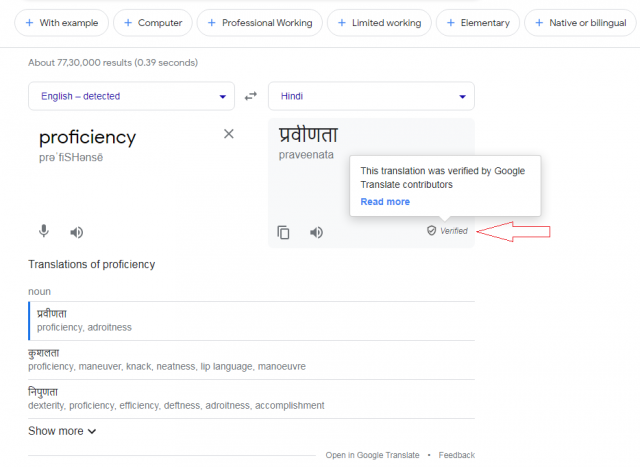Select the प्रवीणता translation row in list
Viewport: 640px width, 467px height.
point(251,321)
